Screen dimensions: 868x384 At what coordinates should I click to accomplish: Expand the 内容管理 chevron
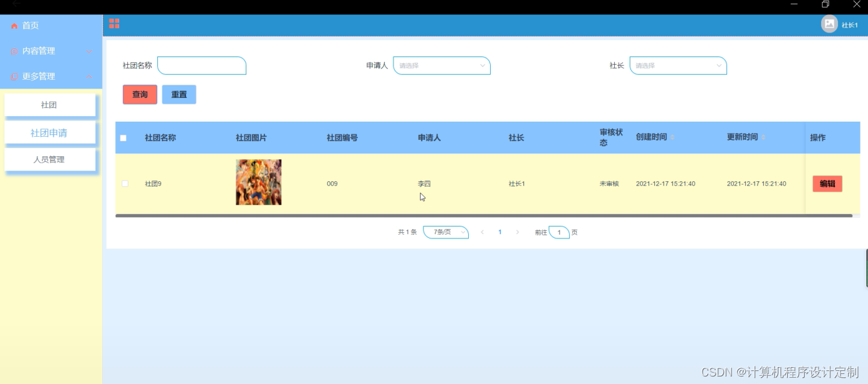tap(89, 51)
